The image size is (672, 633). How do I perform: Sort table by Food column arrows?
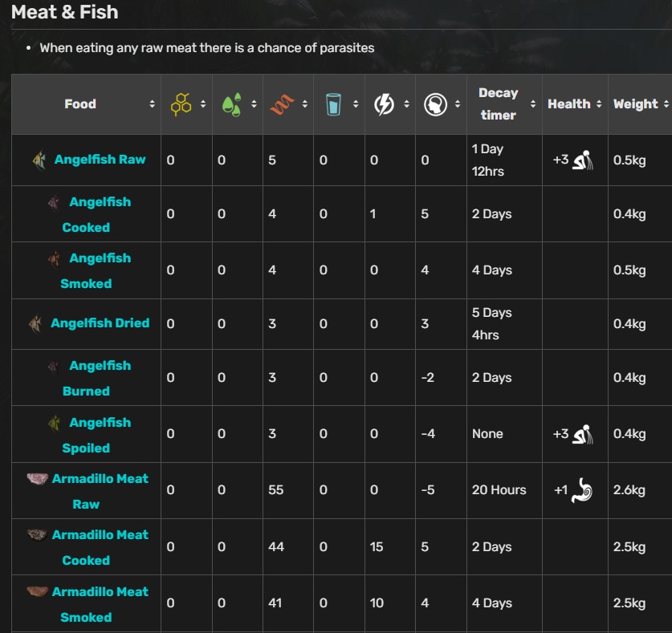coord(152,104)
